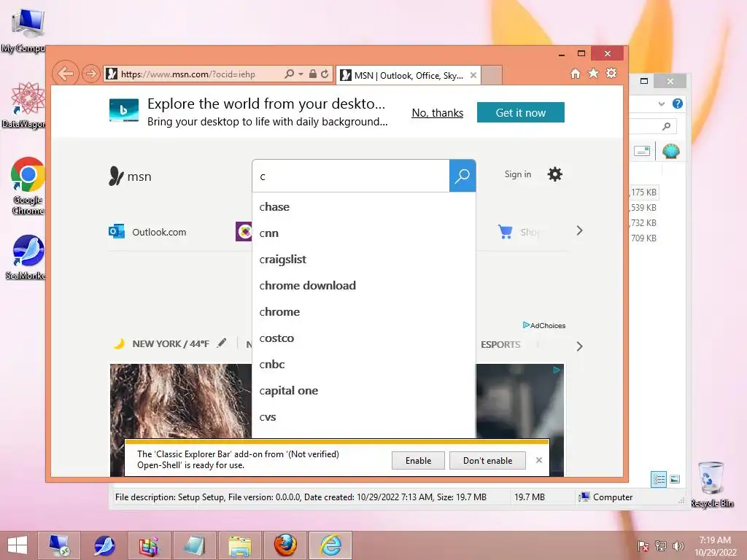Viewport: 747px width, 560px height.
Task: Open the Outlook.com shortcut
Action: click(147, 232)
